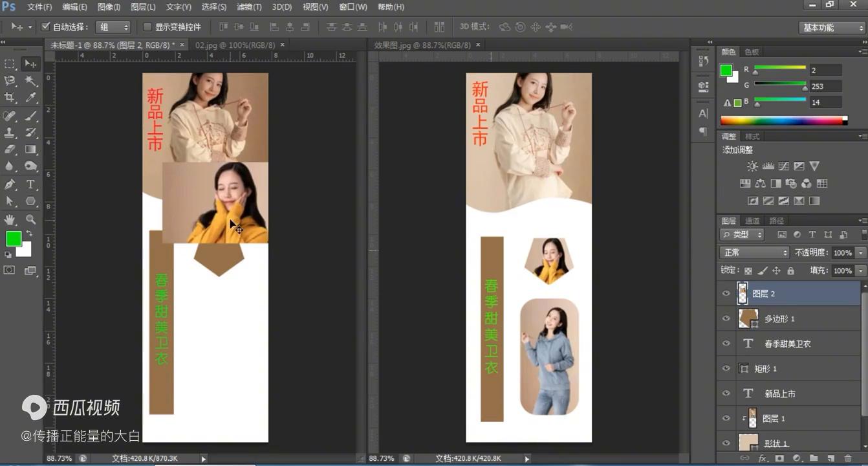Select the Crop tool in the toolbar
The height and width of the screenshot is (466, 868).
pos(9,97)
